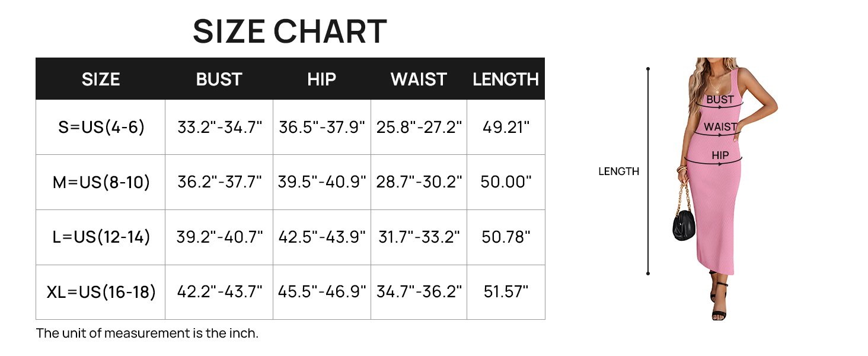Click the LENGTH column header
This screenshot has height=356, width=868.
[506, 80]
